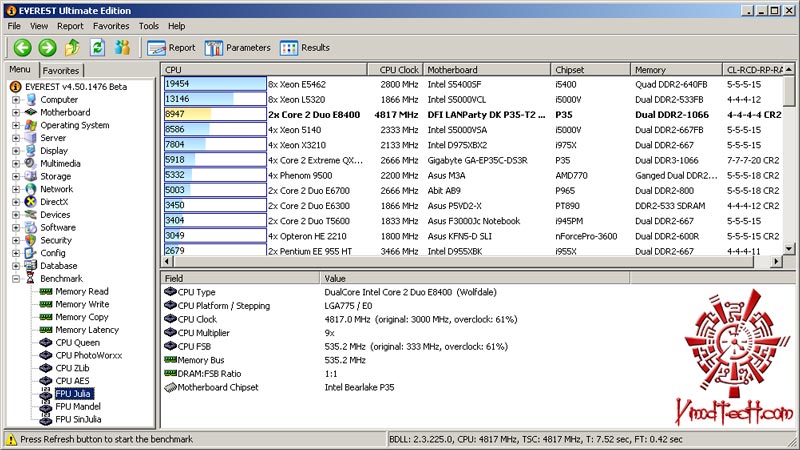
Task: Go up one level with the up arrow icon
Action: [x=72, y=47]
